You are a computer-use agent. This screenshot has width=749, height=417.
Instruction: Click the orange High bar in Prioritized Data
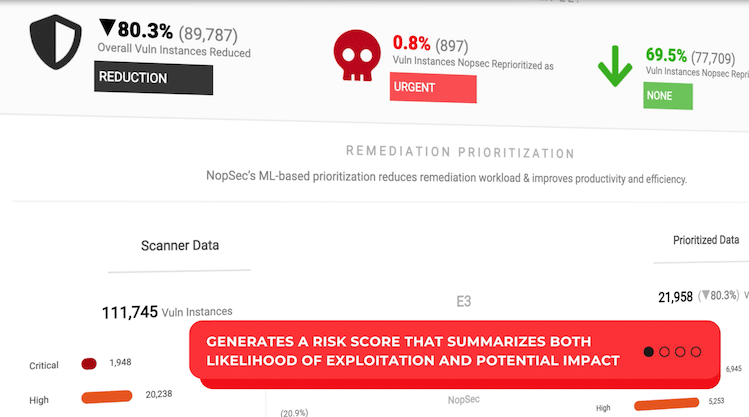click(666, 404)
